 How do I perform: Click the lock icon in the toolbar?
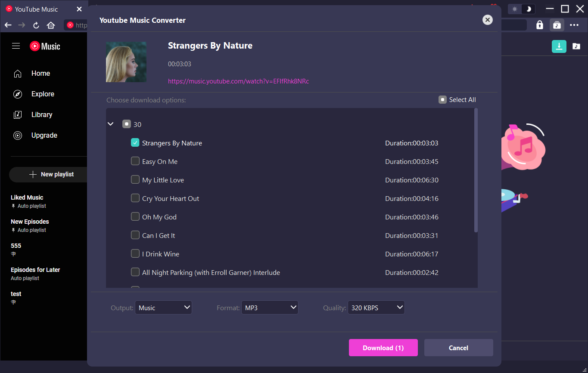[539, 25]
